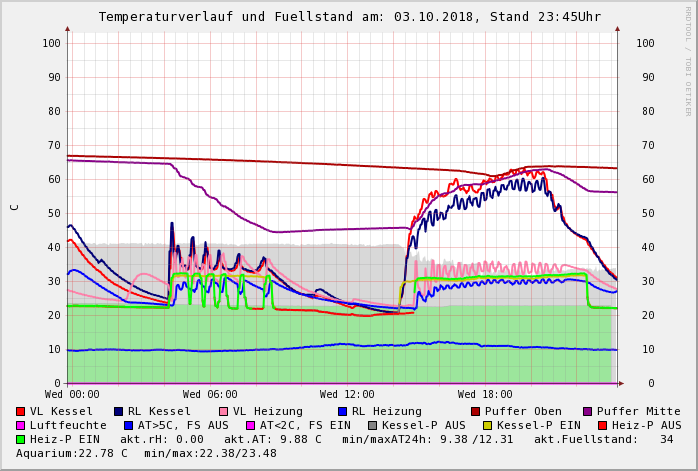Click the Wed 06:00 time axis label
Screen dimensions: 698x471
point(210,395)
